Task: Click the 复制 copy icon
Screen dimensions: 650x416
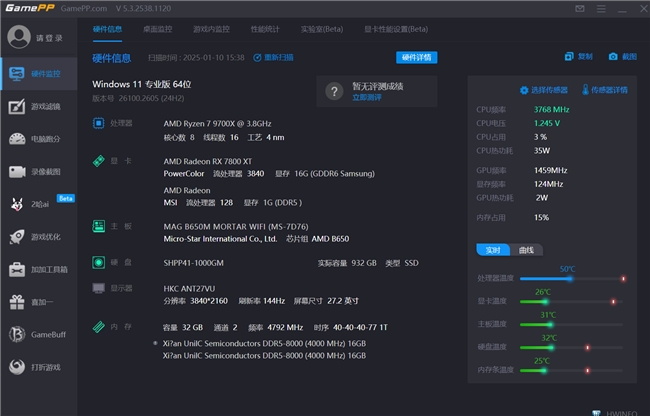Action: tap(569, 56)
